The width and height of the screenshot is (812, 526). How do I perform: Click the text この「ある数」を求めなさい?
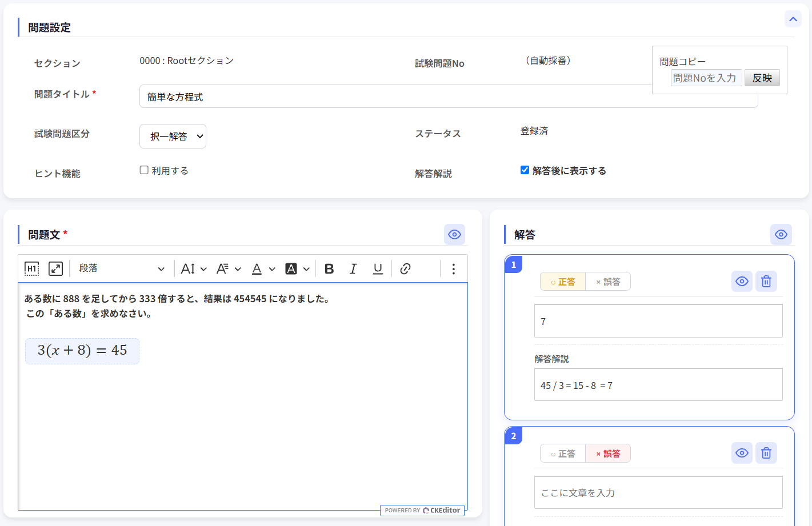[x=89, y=314]
